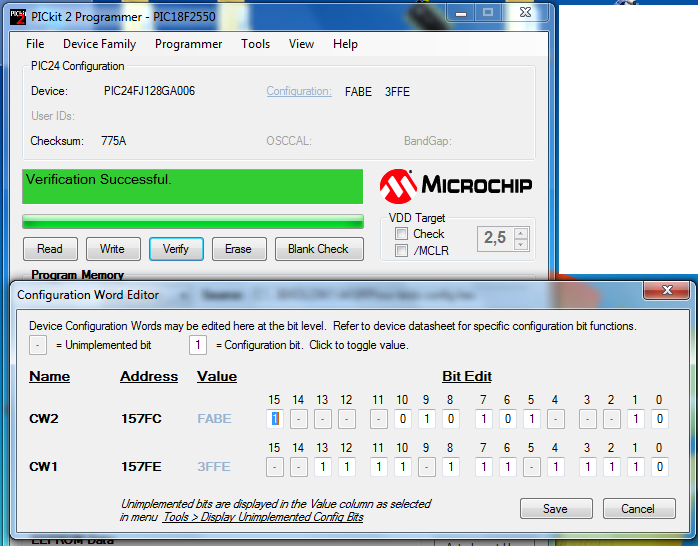Toggle CW2 bit 9
The width and height of the screenshot is (698, 546).
tap(426, 419)
